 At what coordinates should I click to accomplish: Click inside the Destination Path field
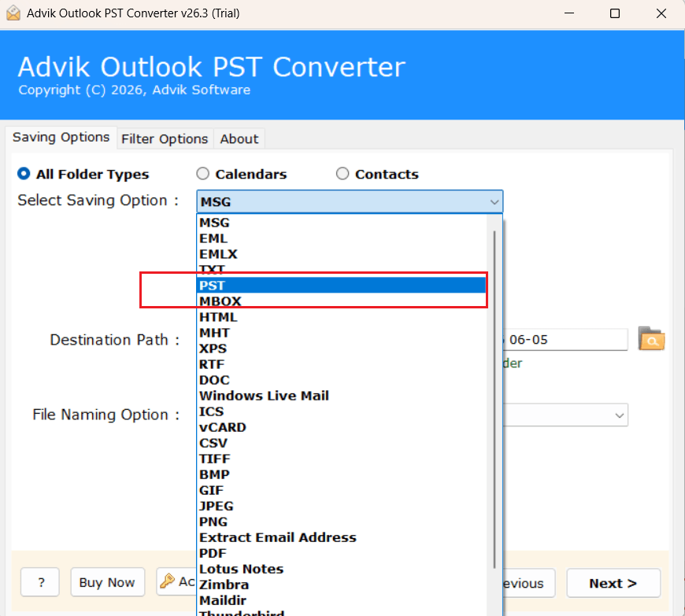pos(565,340)
